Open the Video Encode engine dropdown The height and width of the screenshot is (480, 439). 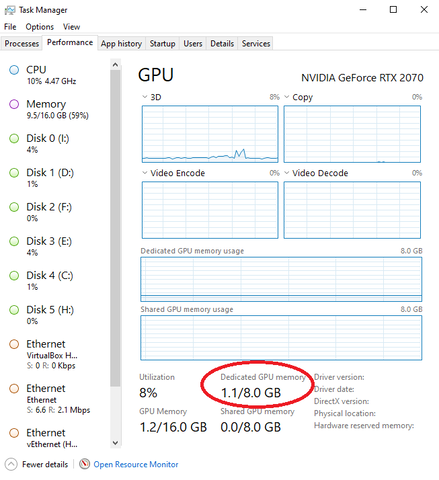click(144, 173)
